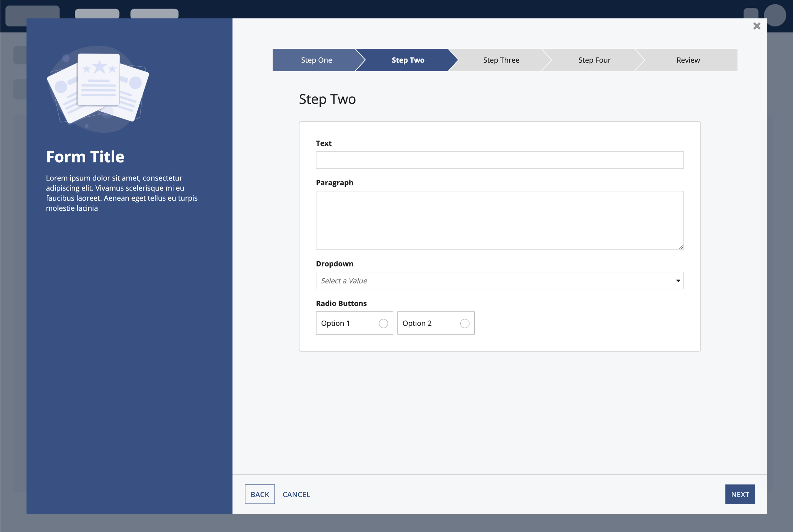Click inside the Paragraph text area

point(499,220)
